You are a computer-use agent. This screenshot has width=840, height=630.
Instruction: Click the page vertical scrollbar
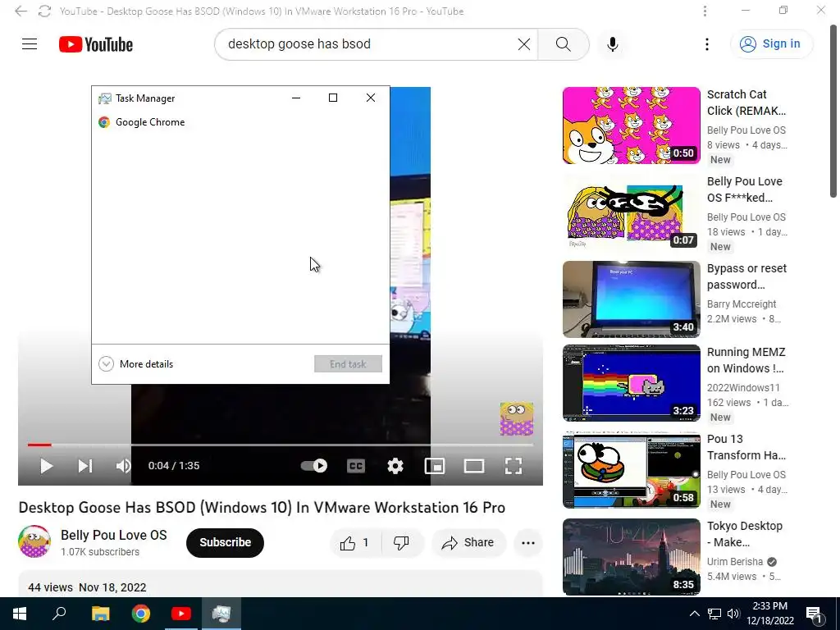click(x=833, y=111)
